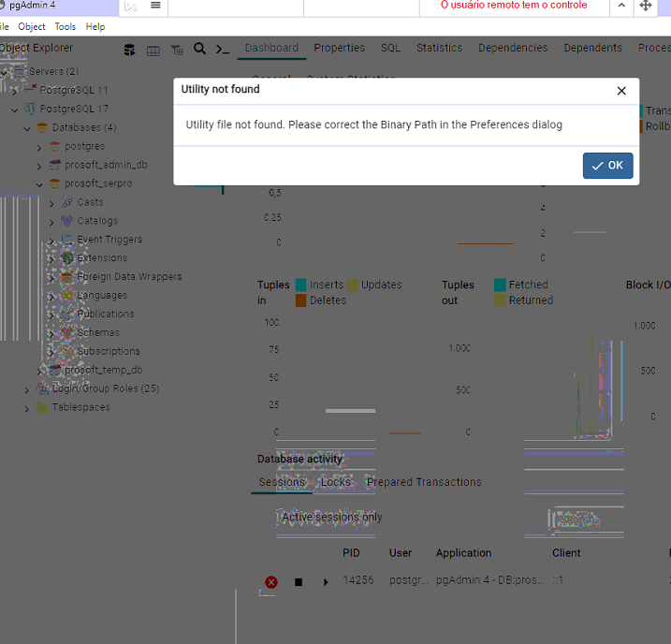Click the Casts icon in the tree
Screen dimensions: 671x644
(67, 202)
